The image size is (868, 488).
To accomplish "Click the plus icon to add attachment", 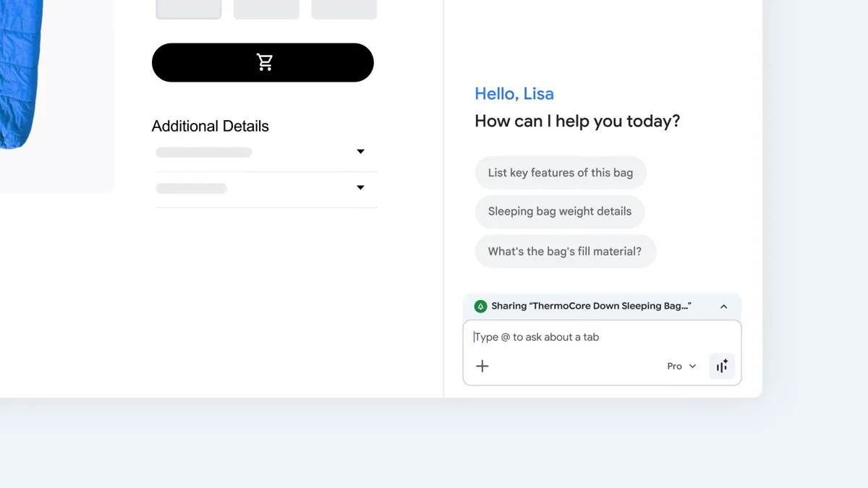I will click(482, 366).
